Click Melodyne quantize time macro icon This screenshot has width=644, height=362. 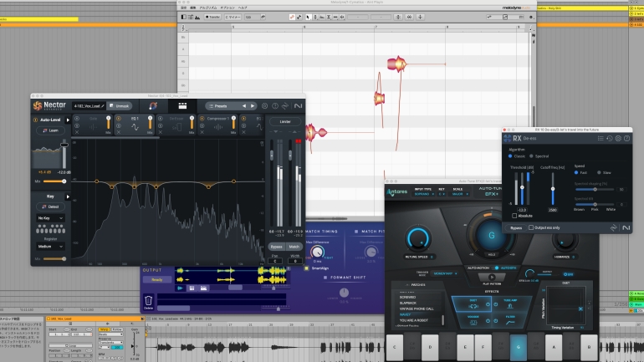coord(409,17)
